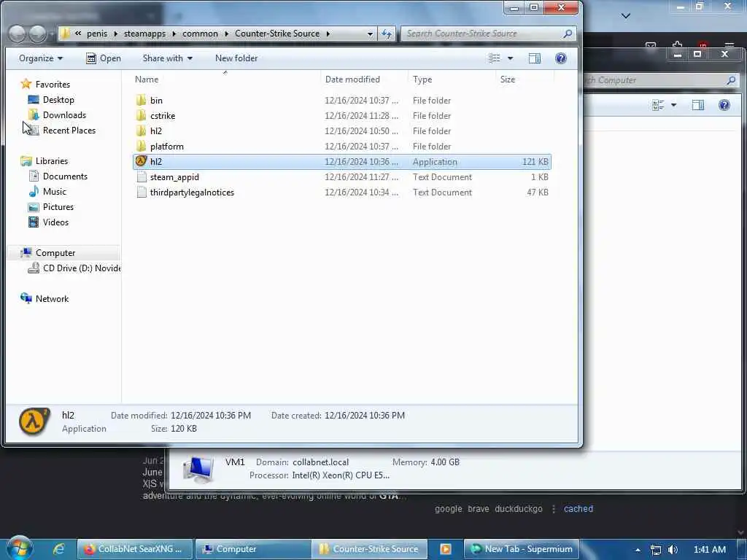Screen dimensions: 747x560
Task: Click Favorites in navigation pane
Action: (53, 85)
